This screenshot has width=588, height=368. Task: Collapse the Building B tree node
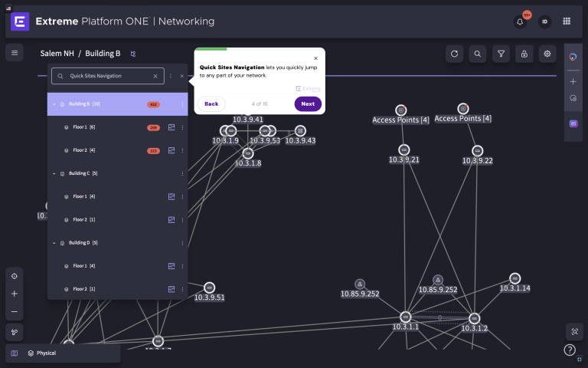tap(54, 104)
